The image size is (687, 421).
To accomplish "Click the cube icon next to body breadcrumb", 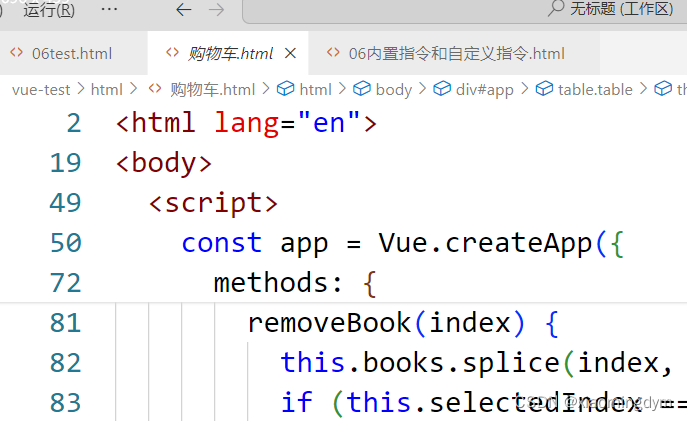I will pyautogui.click(x=362, y=89).
